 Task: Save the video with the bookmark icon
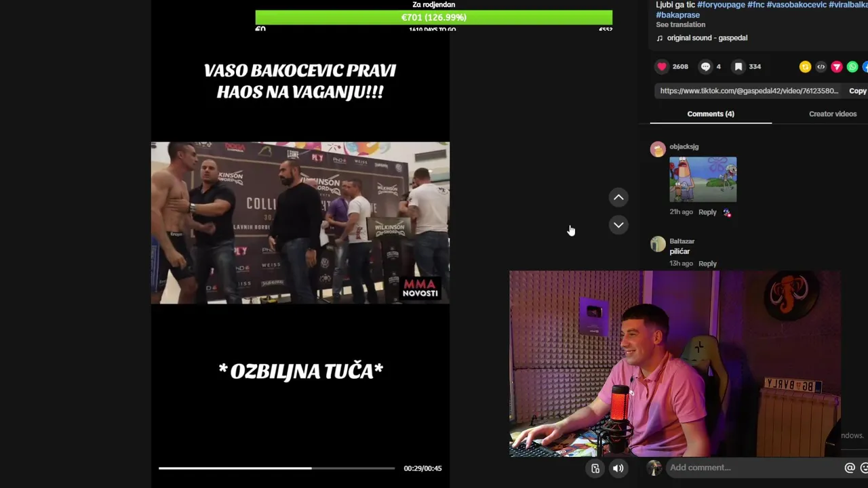point(738,66)
